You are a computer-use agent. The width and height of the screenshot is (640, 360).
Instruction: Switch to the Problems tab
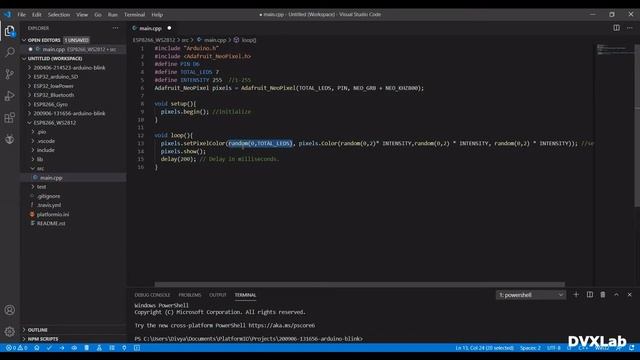(190, 295)
